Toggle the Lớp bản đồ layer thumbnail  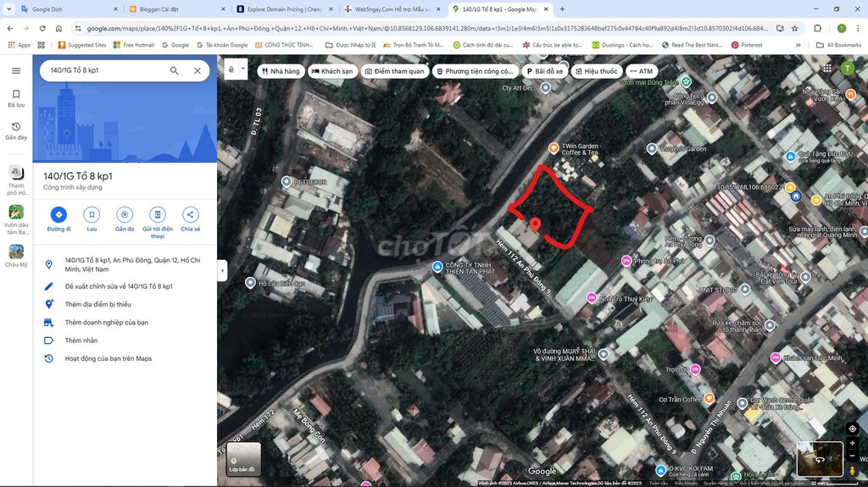coord(243,459)
